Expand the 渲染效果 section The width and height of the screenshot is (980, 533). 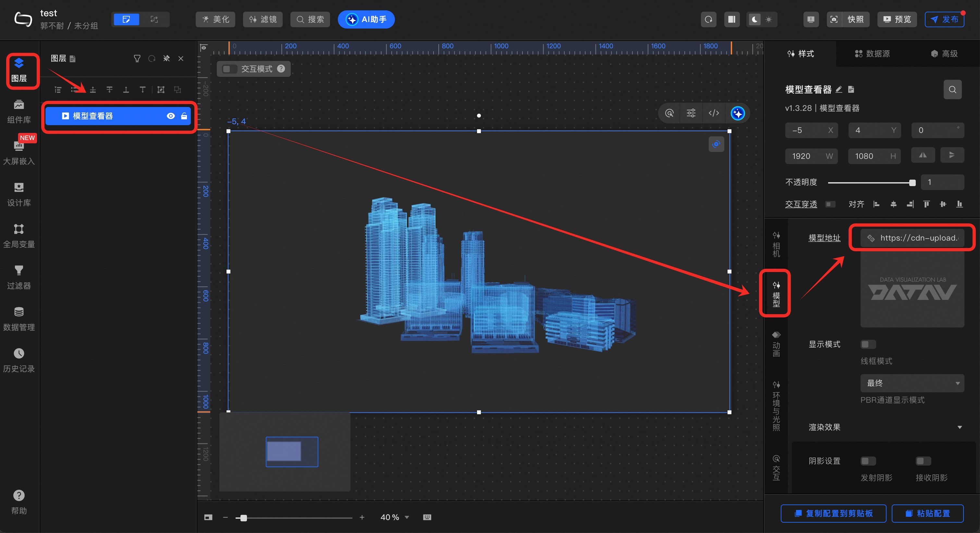tap(960, 427)
